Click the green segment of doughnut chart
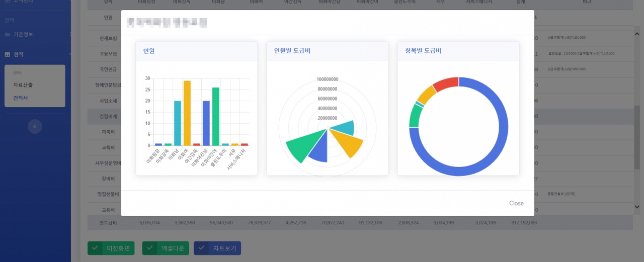Image resolution: width=644 pixels, height=262 pixels. pyautogui.click(x=415, y=116)
